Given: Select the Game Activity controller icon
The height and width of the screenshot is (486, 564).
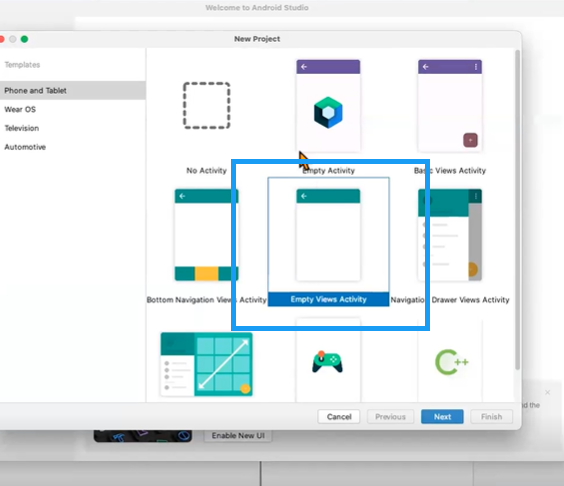Looking at the screenshot, I should click(327, 363).
